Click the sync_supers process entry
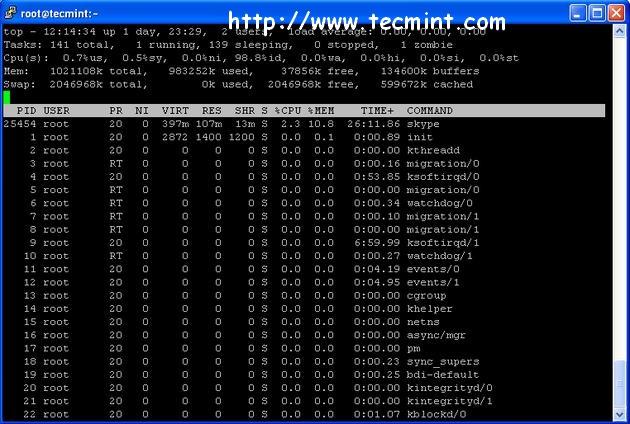The image size is (630, 424). click(443, 362)
